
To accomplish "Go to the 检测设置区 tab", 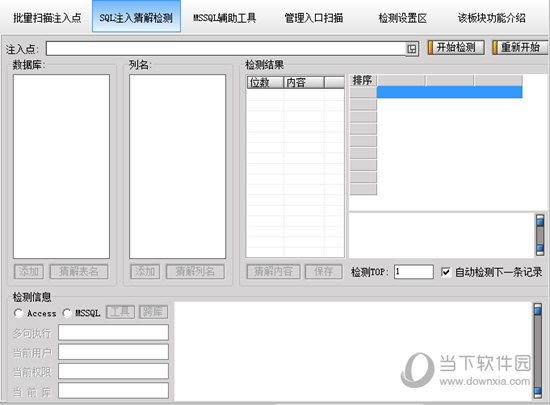I will click(x=402, y=17).
